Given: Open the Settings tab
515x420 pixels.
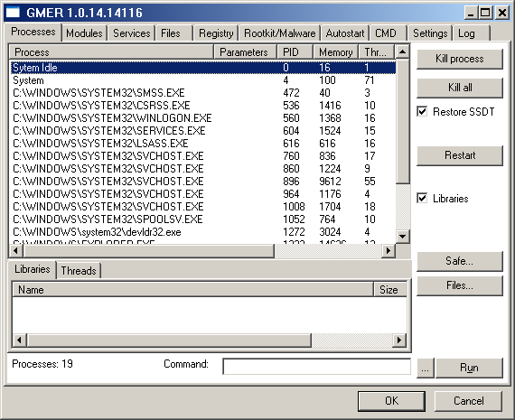Looking at the screenshot, I should point(430,33).
